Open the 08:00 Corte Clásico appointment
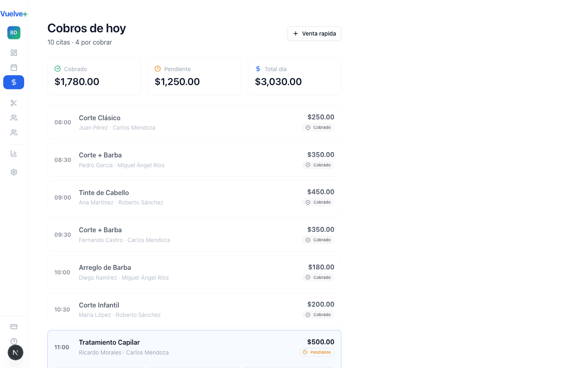 click(194, 122)
